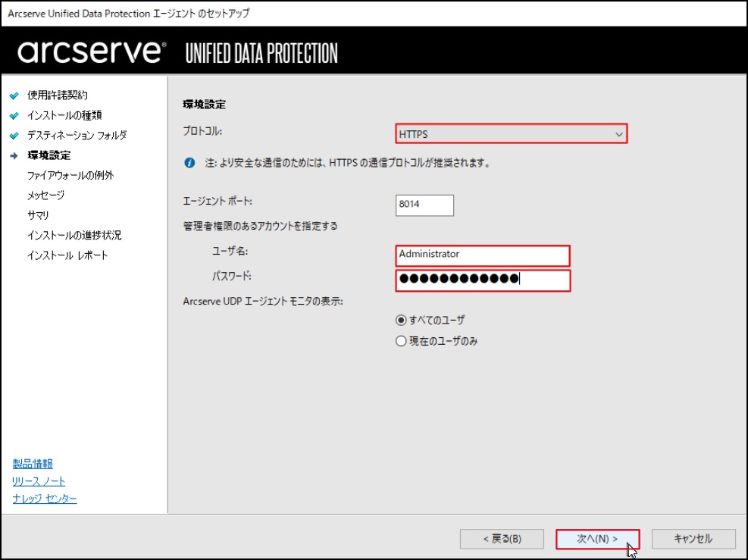The height and width of the screenshot is (560, 748).
Task: Click the 次へ(N) > button
Action: 597,539
